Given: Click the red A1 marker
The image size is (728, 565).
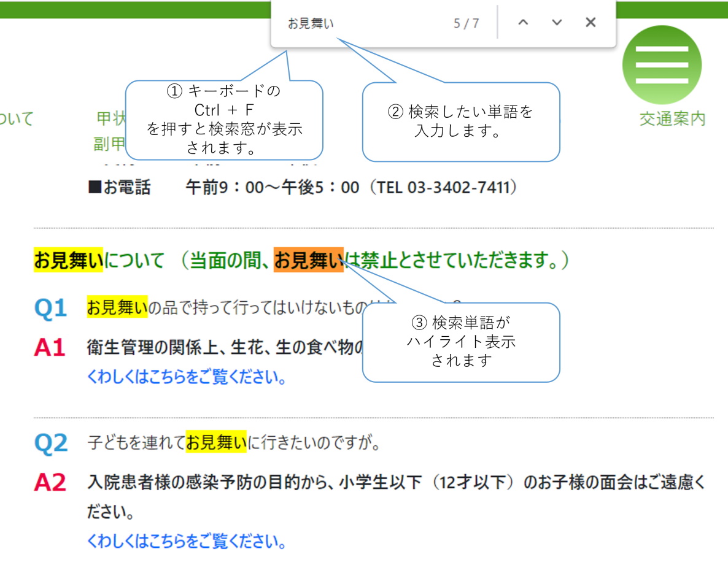Looking at the screenshot, I should (49, 348).
